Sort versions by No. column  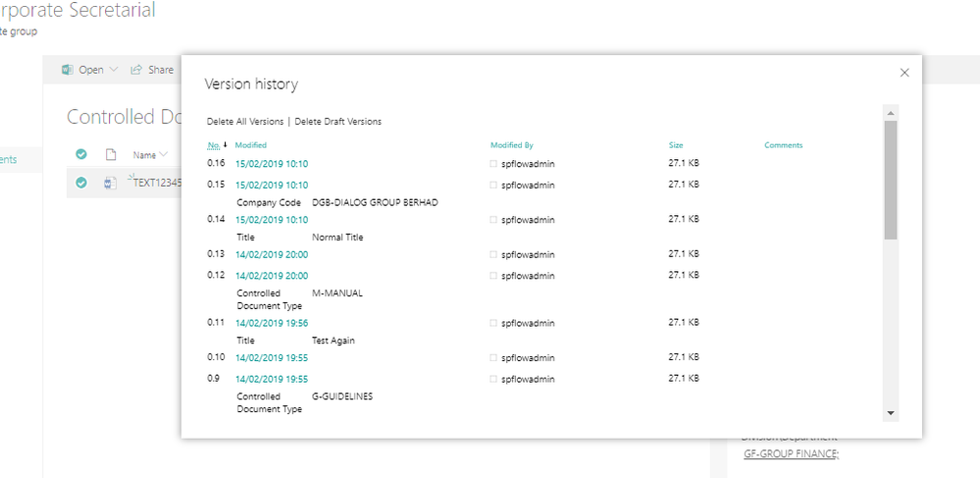point(213,145)
